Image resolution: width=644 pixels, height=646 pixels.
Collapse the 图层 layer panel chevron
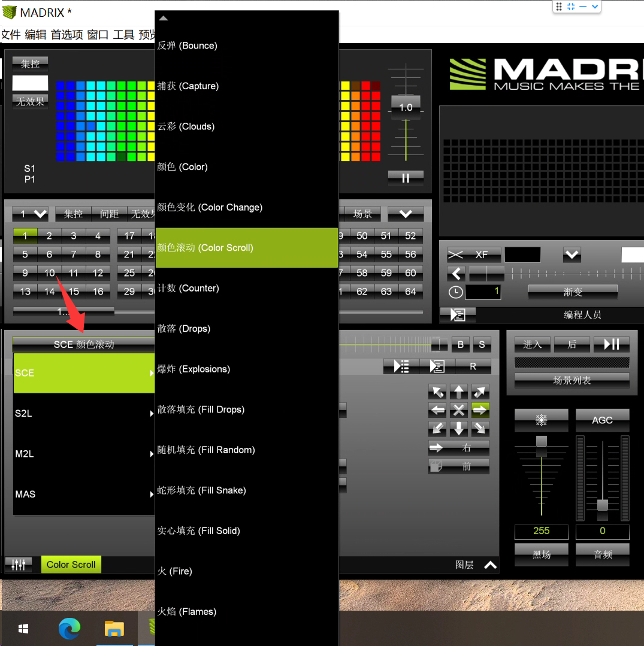490,565
